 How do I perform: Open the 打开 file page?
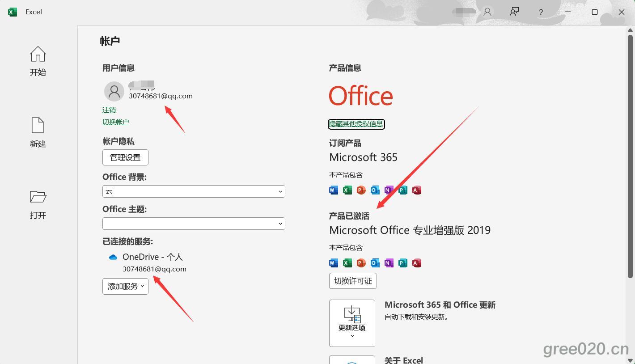[x=38, y=204]
